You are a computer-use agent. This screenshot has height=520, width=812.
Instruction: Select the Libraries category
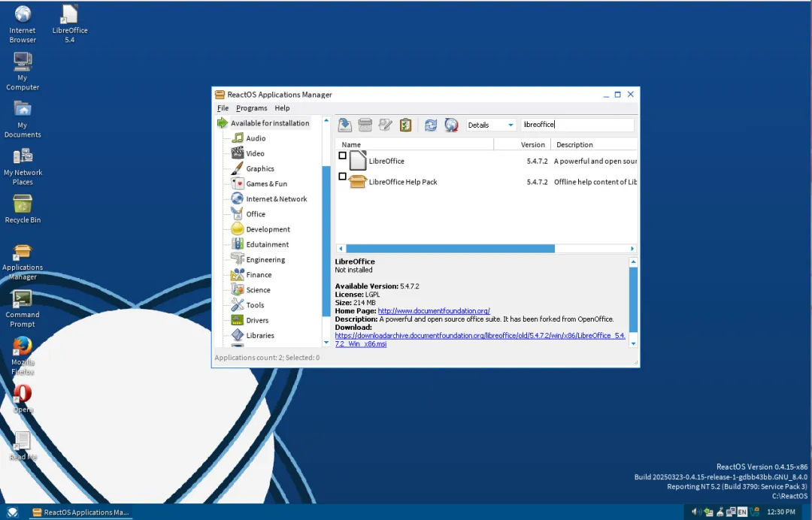(253, 335)
